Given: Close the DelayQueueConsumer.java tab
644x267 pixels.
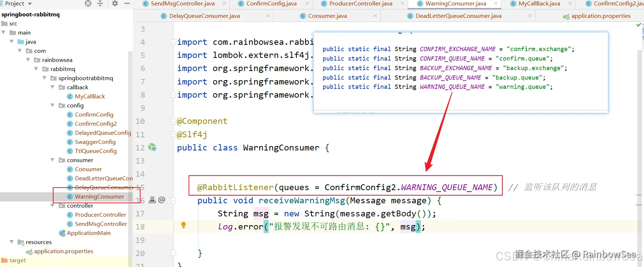Looking at the screenshot, I should click(268, 16).
